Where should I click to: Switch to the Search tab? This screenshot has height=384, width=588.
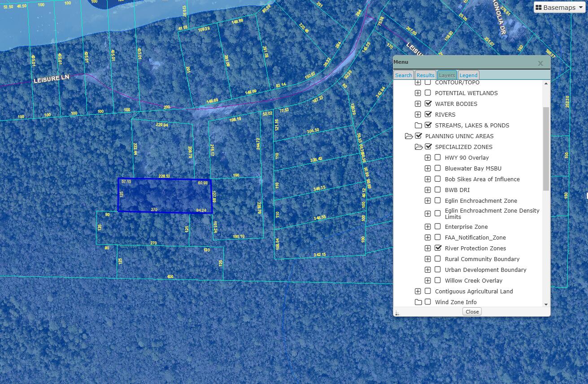click(403, 75)
